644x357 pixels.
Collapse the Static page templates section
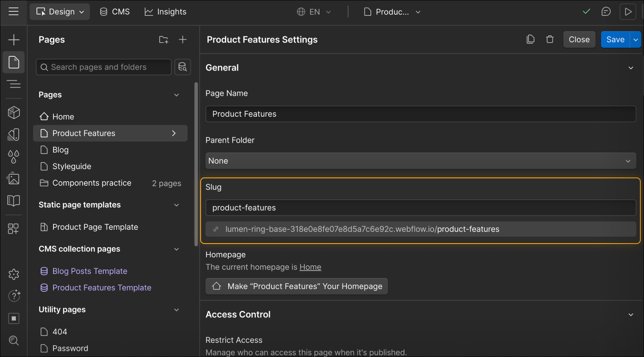coord(177,205)
